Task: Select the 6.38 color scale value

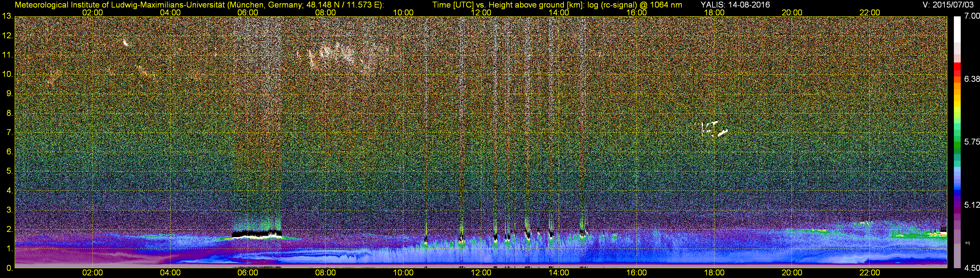Action: [x=972, y=79]
